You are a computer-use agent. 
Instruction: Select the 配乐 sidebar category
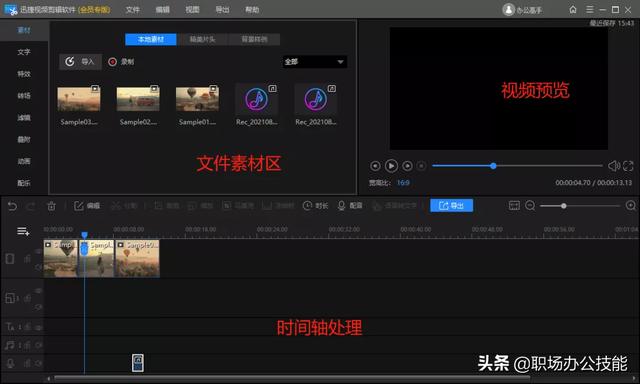click(24, 183)
